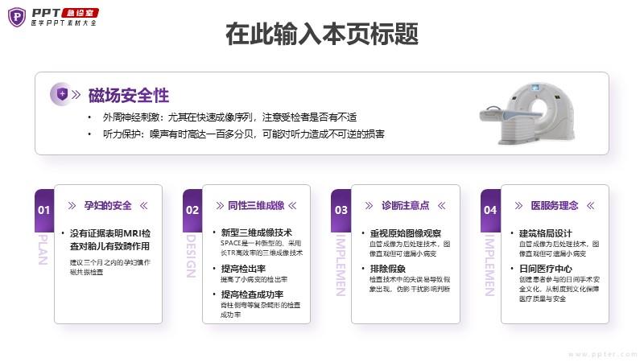Click the 03 purple number badge
This screenshot has height=362, width=644.
tap(341, 210)
